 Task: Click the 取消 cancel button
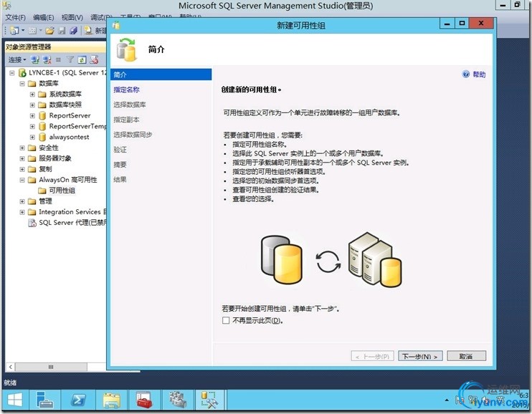[467, 356]
